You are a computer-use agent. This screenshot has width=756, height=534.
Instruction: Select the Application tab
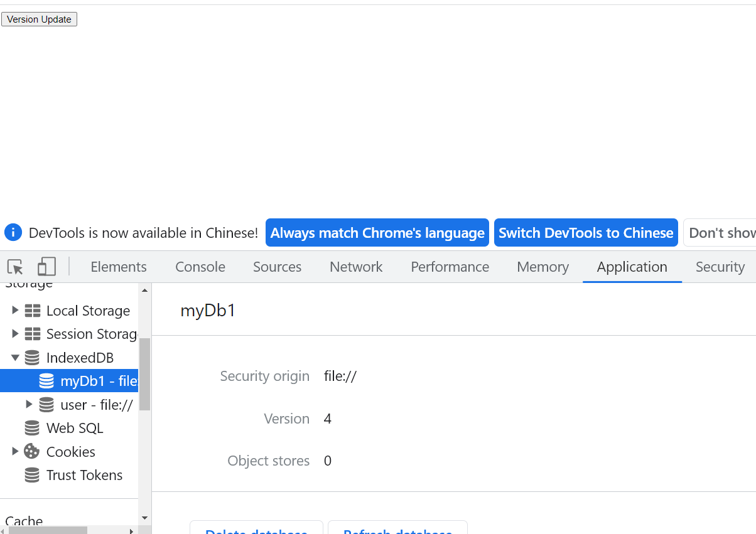(x=632, y=267)
